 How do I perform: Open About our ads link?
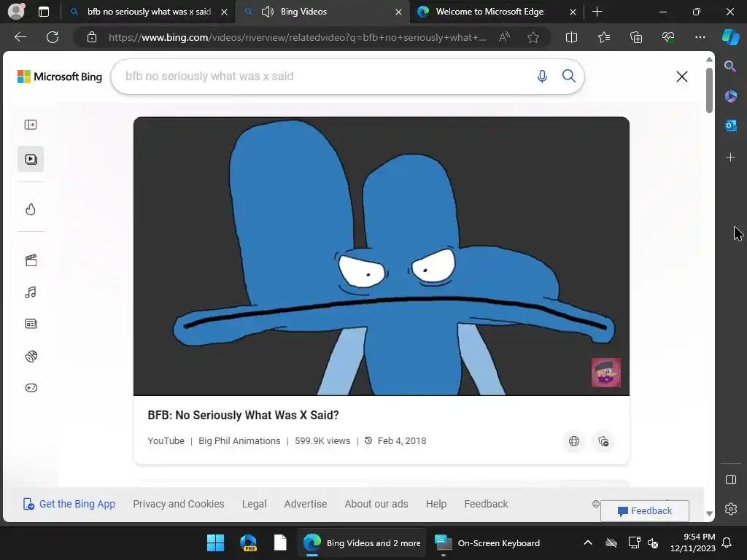[376, 504]
